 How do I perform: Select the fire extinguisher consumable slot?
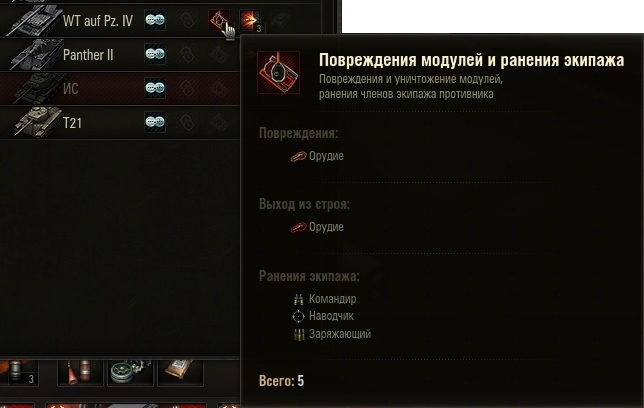[x=80, y=373]
